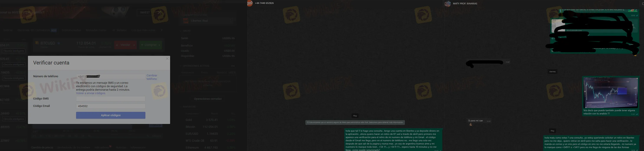This screenshot has height=151, width=644.
Task: Click the Código Email input field
Action: [x=111, y=106]
